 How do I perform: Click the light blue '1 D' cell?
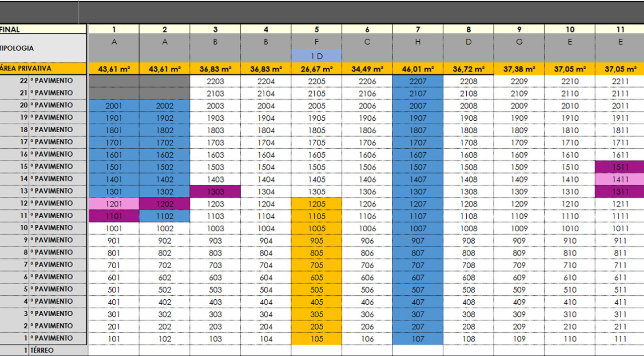(316, 56)
